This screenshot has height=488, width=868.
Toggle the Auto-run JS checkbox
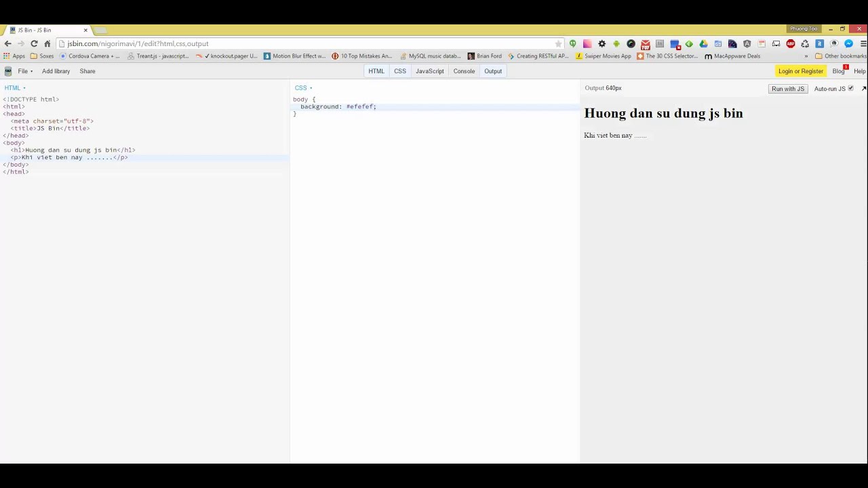(x=850, y=88)
